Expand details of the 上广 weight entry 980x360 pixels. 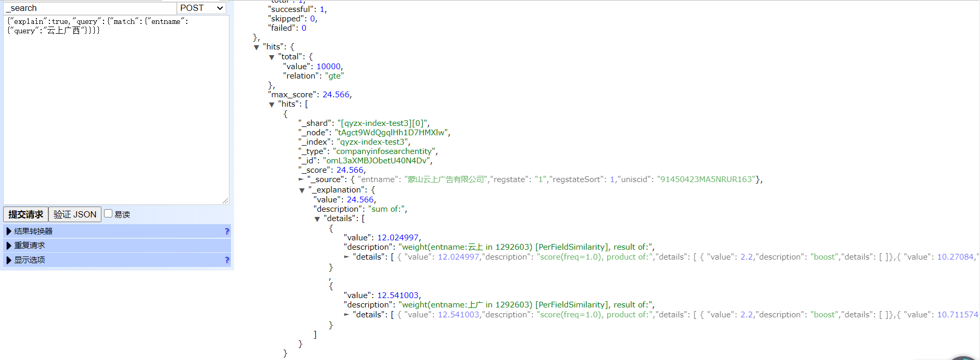[346, 315]
